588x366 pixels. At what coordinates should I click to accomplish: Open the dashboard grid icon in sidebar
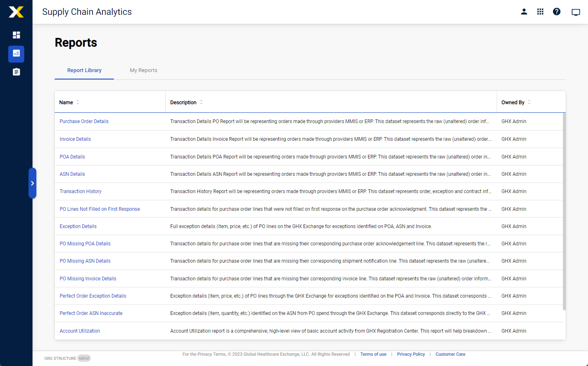coord(16,35)
